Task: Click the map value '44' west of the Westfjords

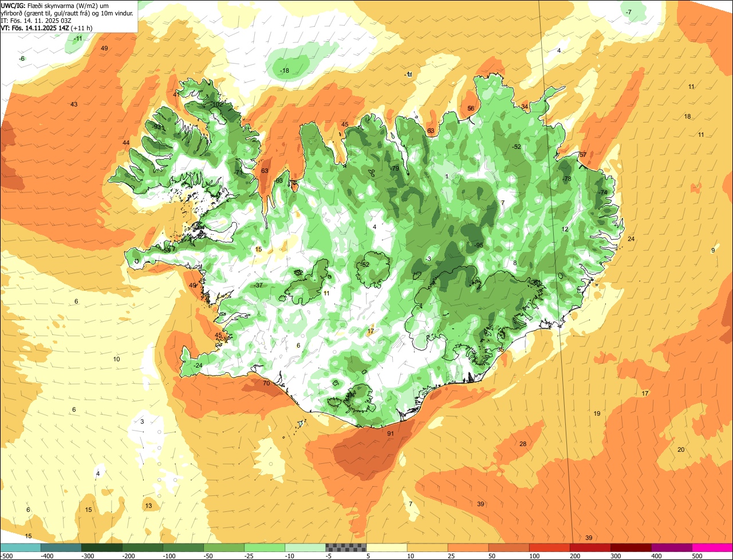Action: click(x=126, y=143)
